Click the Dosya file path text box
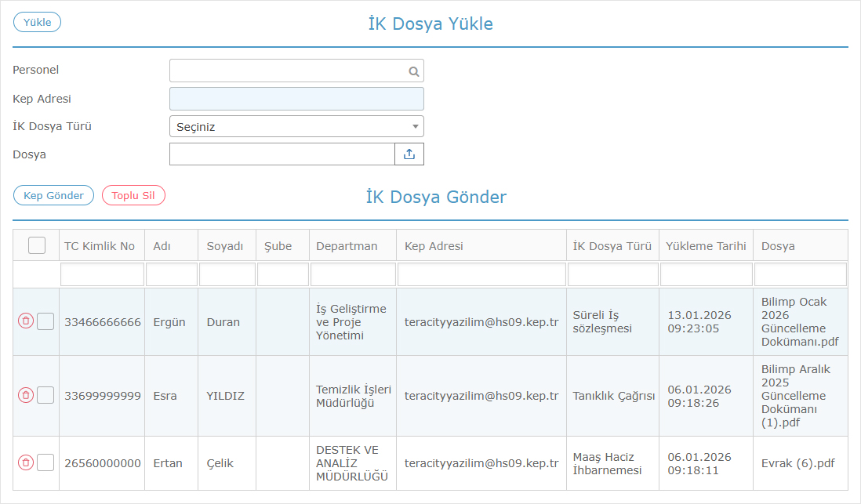The image size is (861, 504). [282, 154]
